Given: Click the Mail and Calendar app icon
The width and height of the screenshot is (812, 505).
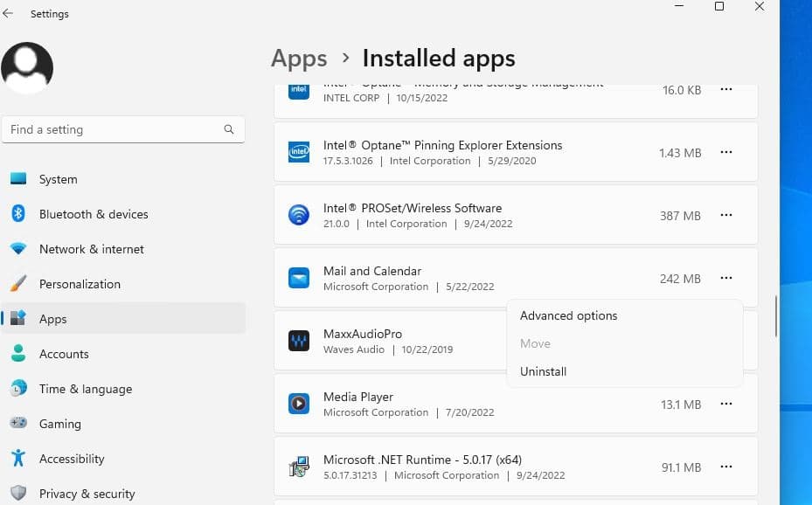Looking at the screenshot, I should (299, 278).
